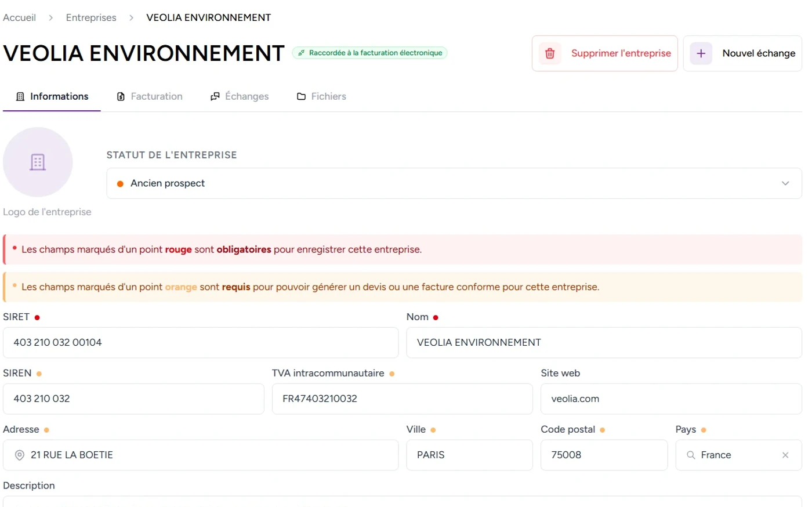Edit the TVA intracommunautaire field
812x507 pixels.
point(403,399)
